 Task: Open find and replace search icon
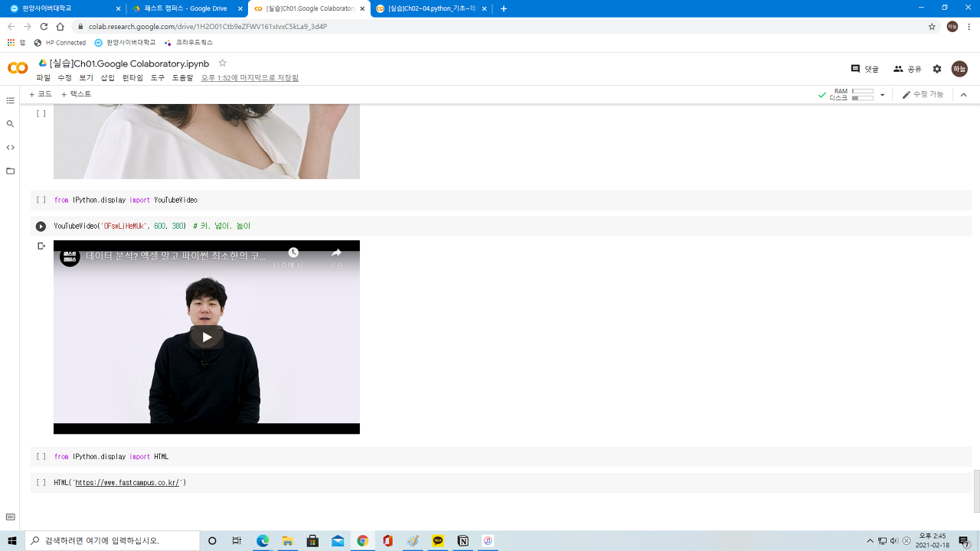[x=10, y=123]
